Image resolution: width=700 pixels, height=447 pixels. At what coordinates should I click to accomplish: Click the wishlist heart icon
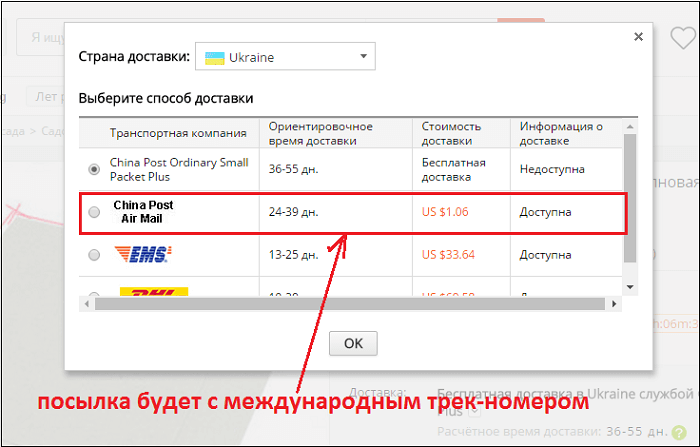(683, 38)
